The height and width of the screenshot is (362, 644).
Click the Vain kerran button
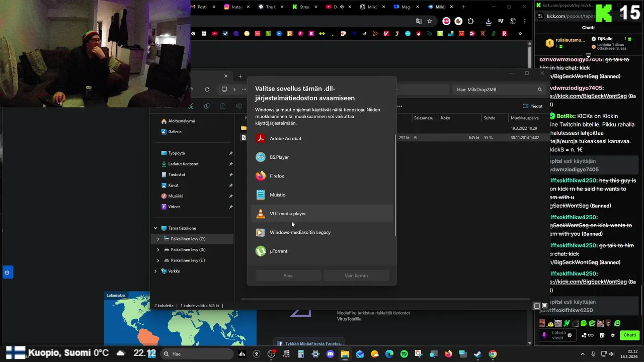tap(356, 276)
